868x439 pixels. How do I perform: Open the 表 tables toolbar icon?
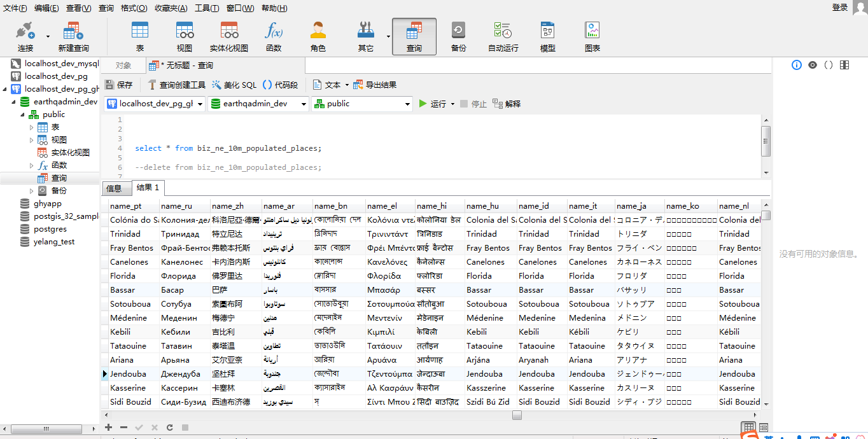(140, 36)
